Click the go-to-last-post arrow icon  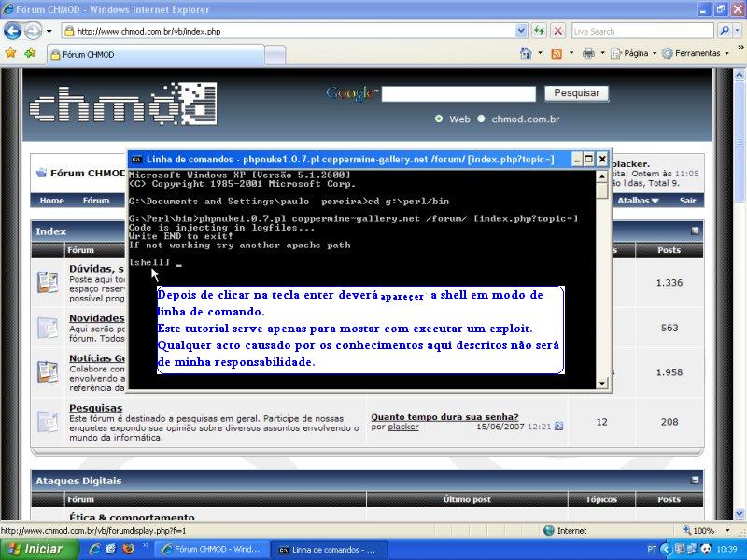pos(558,427)
